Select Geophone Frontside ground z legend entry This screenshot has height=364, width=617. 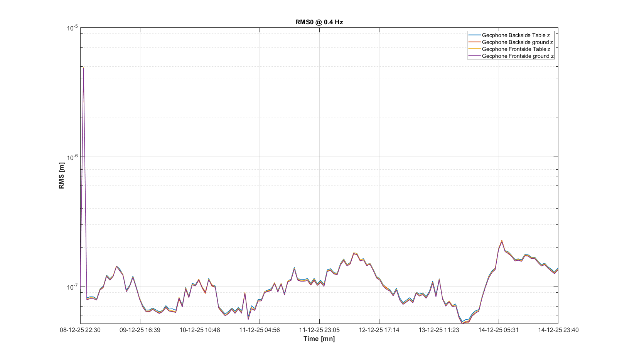tap(518, 56)
